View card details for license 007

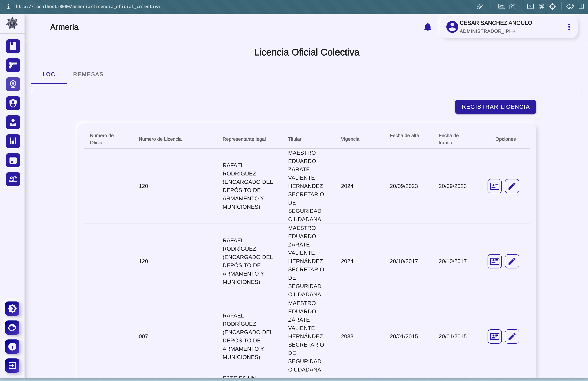click(x=494, y=336)
